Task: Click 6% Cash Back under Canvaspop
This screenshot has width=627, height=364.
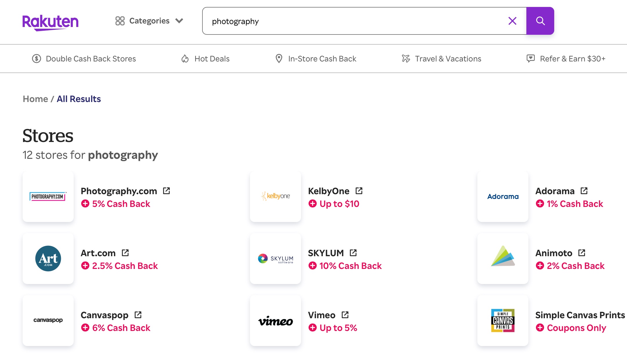Action: 121,328
